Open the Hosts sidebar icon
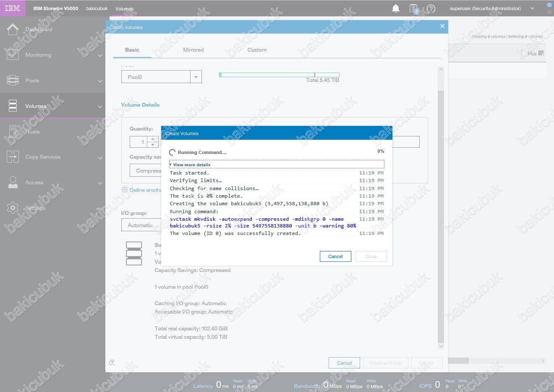This screenshot has width=554, height=392. pos(13,131)
